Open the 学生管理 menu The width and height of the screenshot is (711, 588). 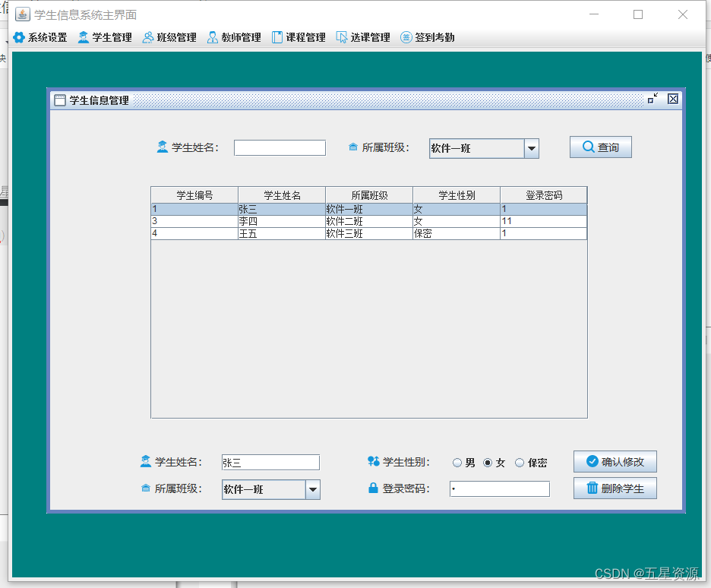(x=105, y=37)
